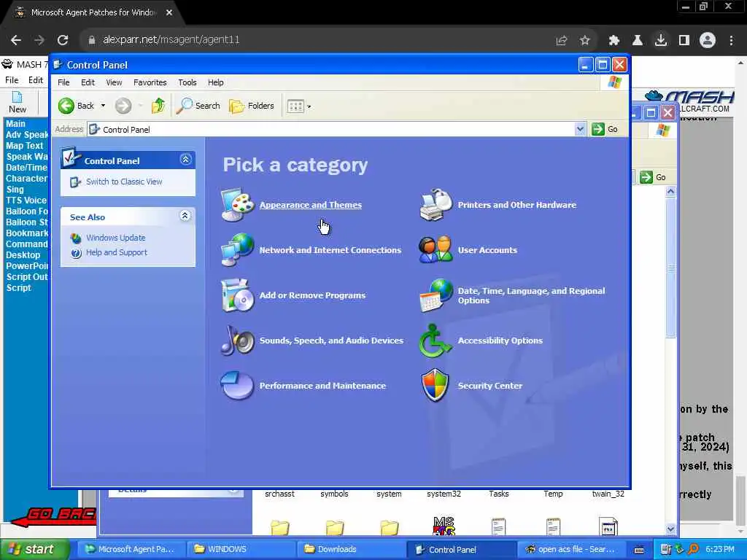Collapse the See Also sidebar section
747x560 pixels.
click(185, 216)
